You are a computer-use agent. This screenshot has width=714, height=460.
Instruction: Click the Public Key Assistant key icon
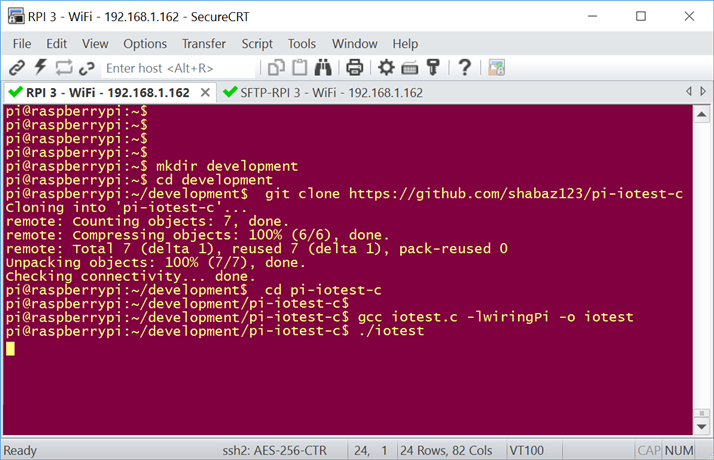433,67
